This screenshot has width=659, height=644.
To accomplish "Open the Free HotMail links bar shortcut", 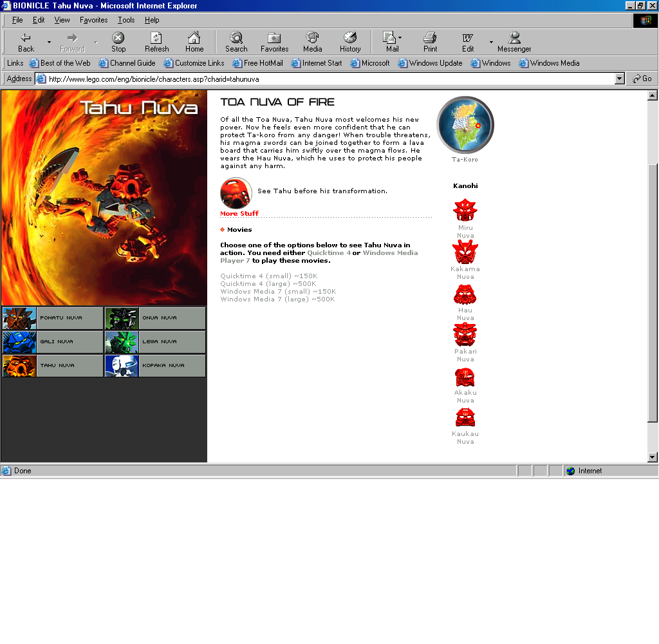I will tap(257, 63).
